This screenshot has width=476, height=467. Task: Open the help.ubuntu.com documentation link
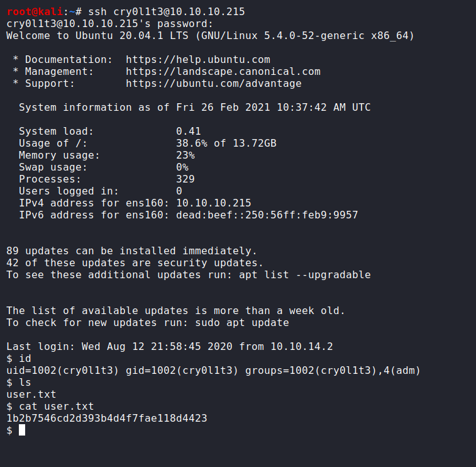(x=198, y=60)
